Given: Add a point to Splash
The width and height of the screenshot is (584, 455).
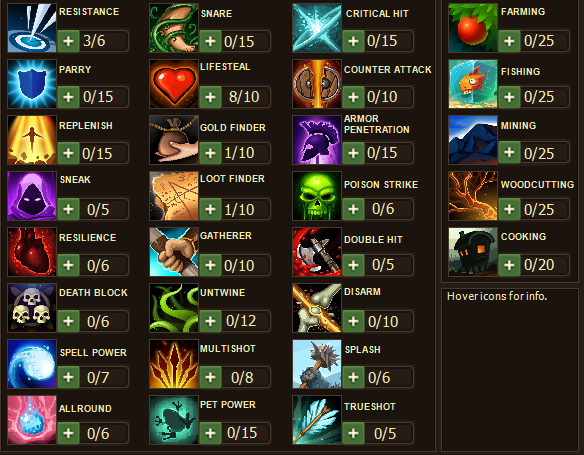Looking at the screenshot, I should pyautogui.click(x=353, y=377).
